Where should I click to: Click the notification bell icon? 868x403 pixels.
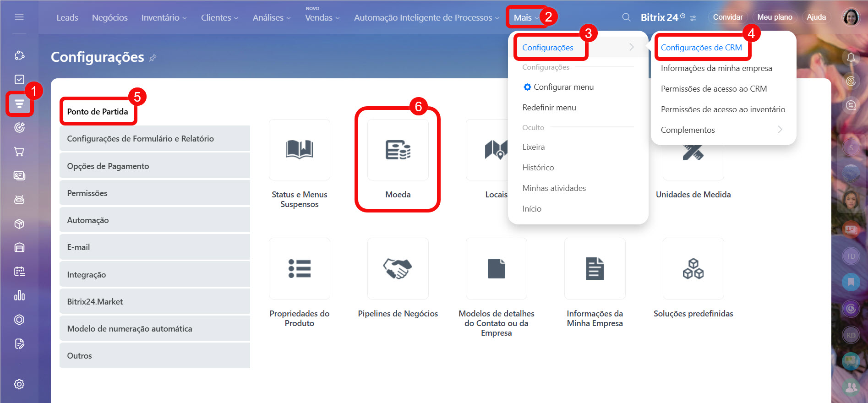(x=851, y=57)
